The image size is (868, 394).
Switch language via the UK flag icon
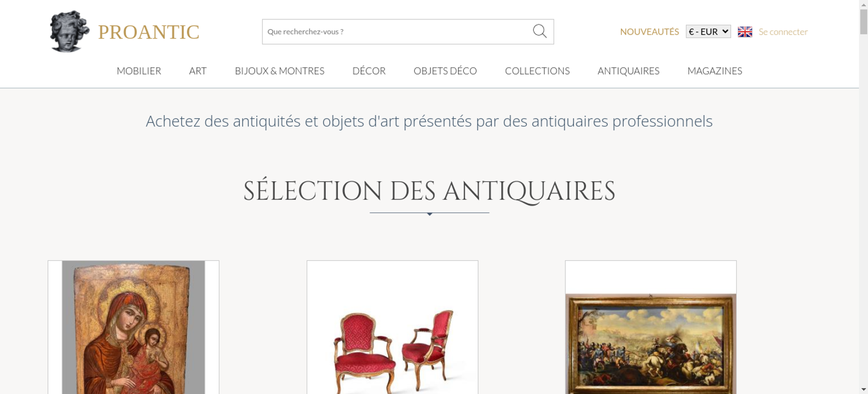(745, 32)
